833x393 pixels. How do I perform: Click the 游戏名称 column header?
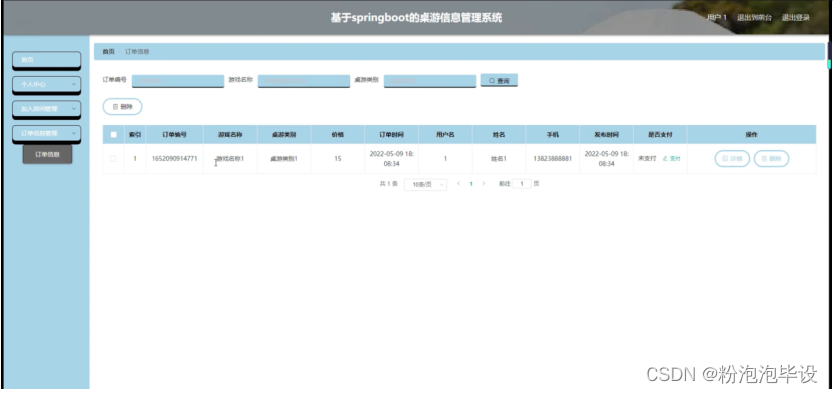point(230,134)
